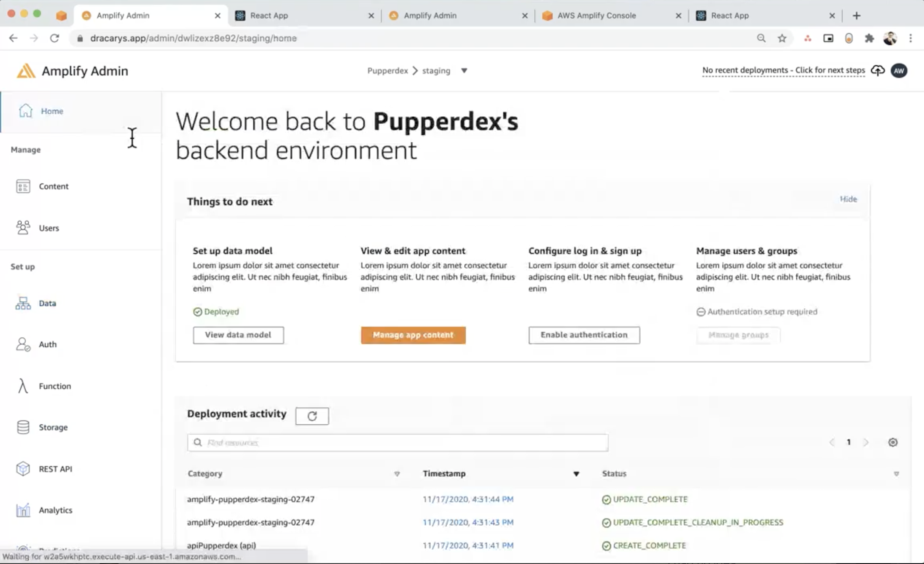Open a new browser tab

coord(856,16)
